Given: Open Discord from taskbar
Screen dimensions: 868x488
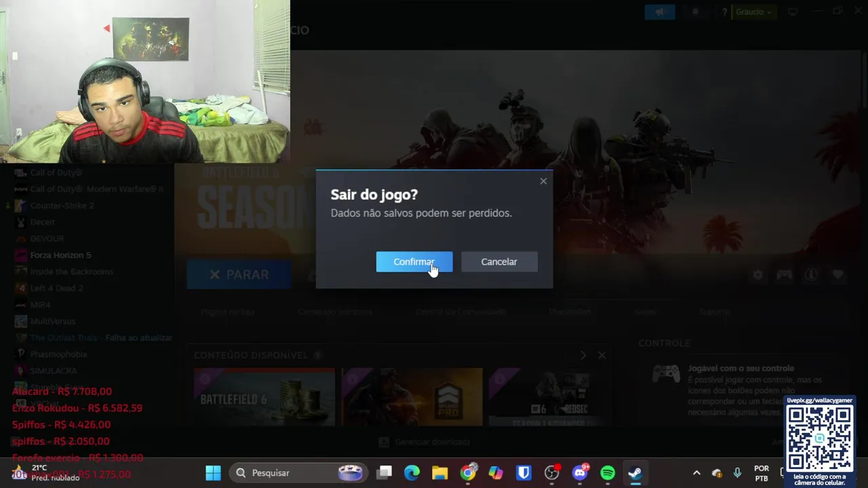Looking at the screenshot, I should click(x=580, y=472).
